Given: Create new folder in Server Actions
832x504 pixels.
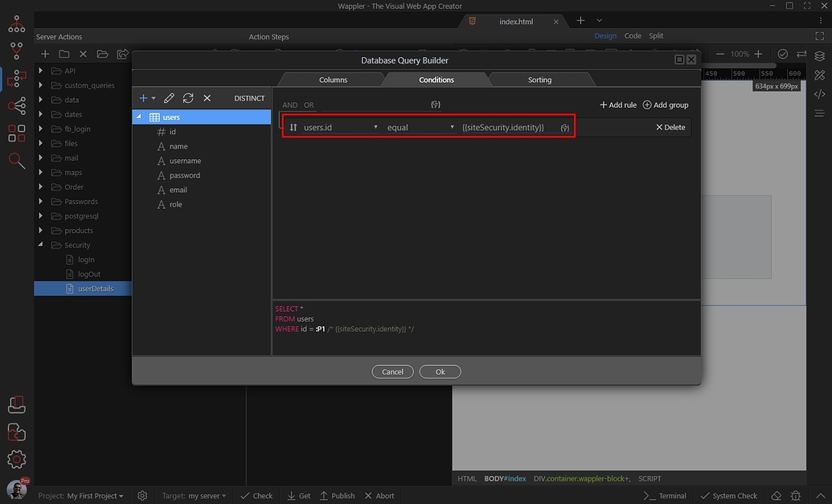Looking at the screenshot, I should pyautogui.click(x=64, y=54).
